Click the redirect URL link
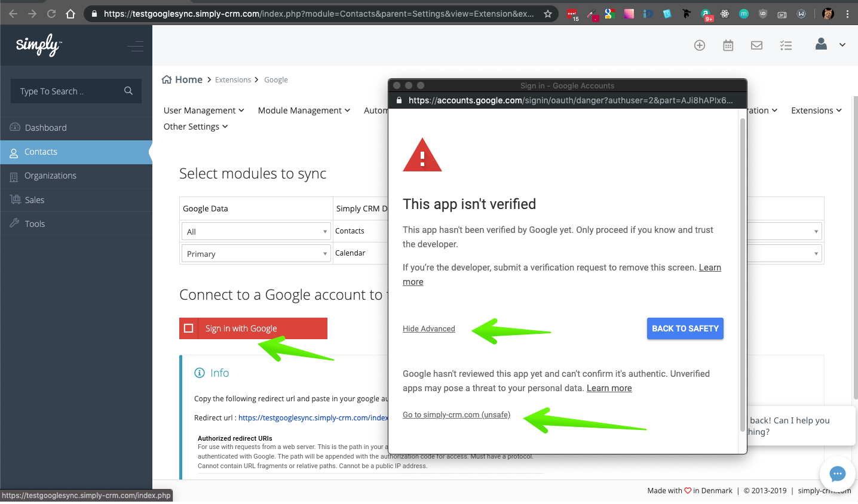 (x=313, y=418)
